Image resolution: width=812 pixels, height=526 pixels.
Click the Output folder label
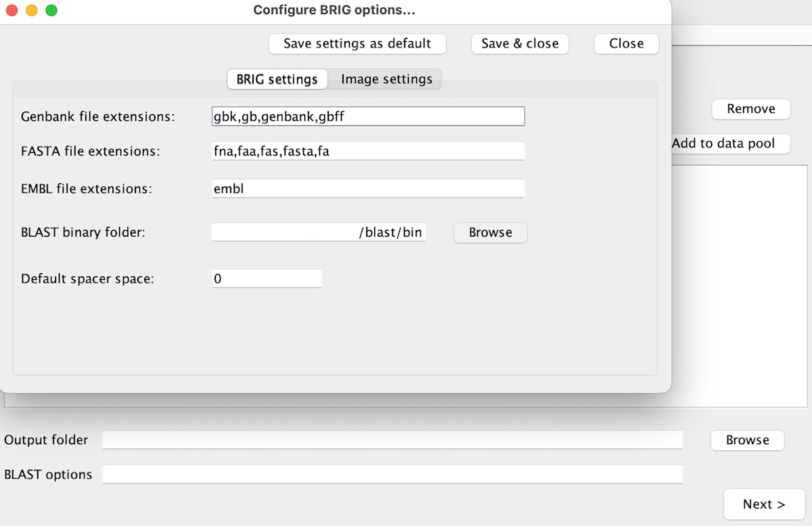pos(46,440)
